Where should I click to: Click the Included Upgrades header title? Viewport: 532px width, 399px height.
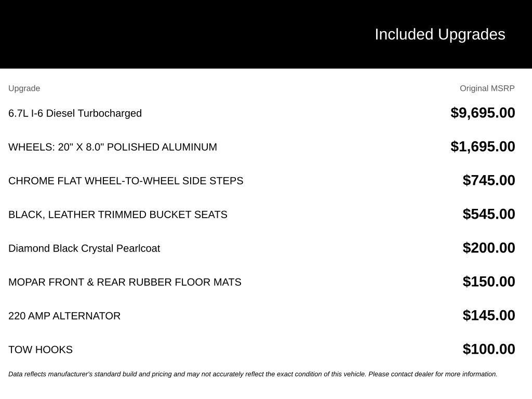(x=440, y=35)
